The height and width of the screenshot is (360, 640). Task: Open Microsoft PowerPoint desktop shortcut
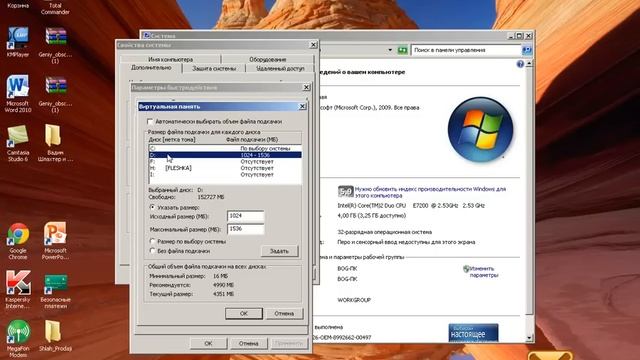pos(55,241)
